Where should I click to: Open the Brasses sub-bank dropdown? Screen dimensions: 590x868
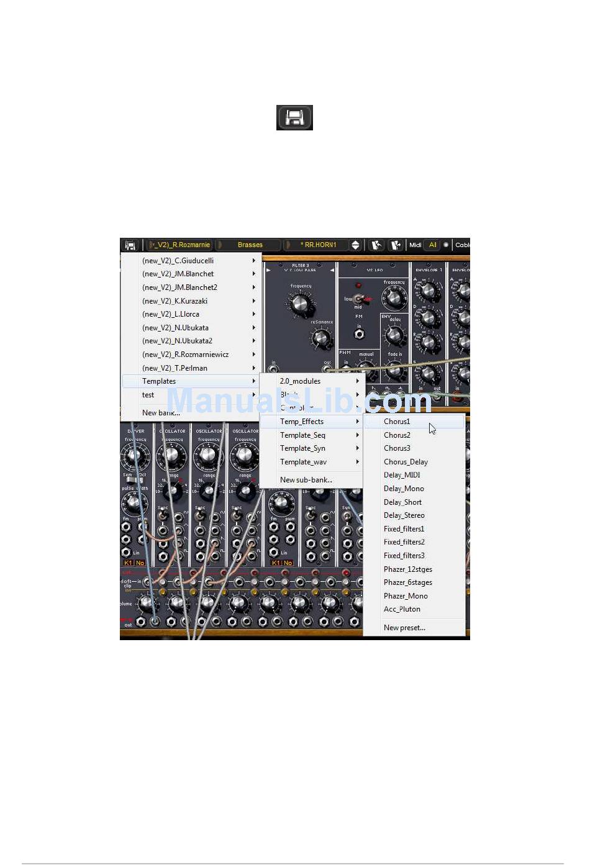pyautogui.click(x=250, y=245)
